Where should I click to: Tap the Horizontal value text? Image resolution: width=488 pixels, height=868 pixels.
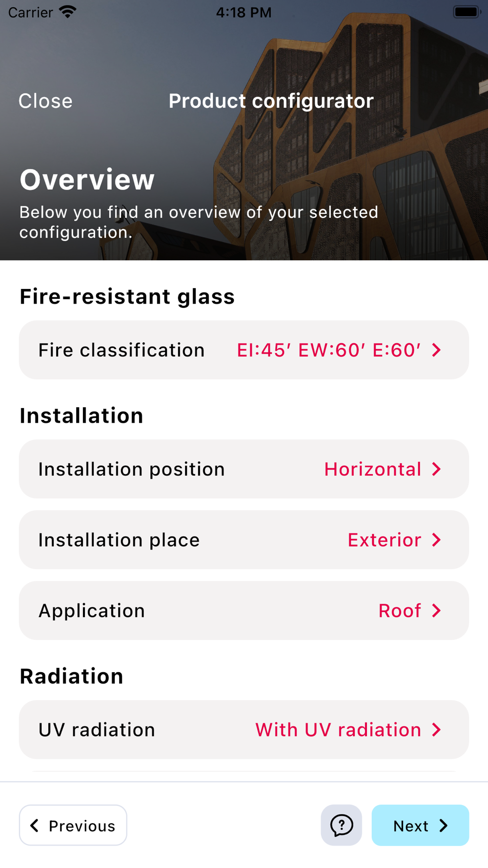pyautogui.click(x=372, y=469)
